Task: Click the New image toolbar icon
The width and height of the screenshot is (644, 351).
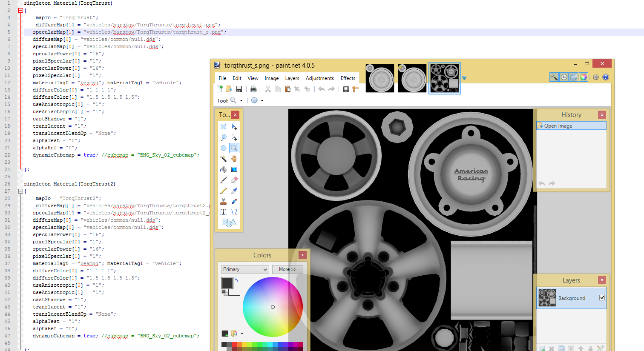Action: click(220, 89)
